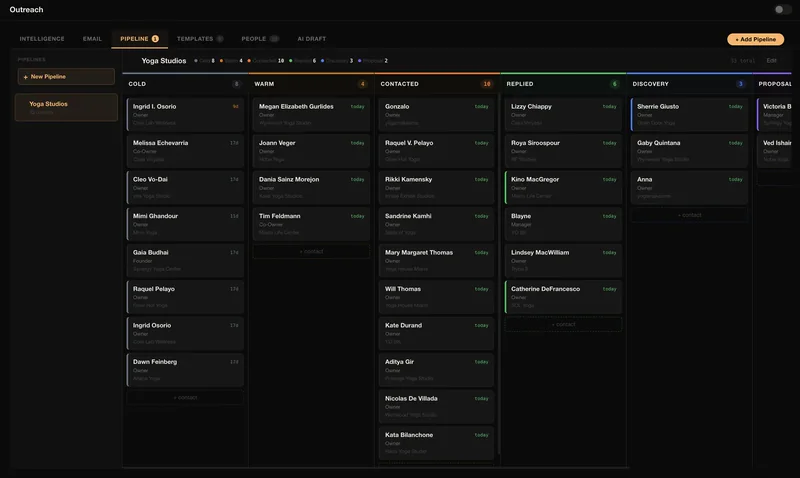Select Dawn Feinberg card
The height and width of the screenshot is (478, 800).
(185, 370)
